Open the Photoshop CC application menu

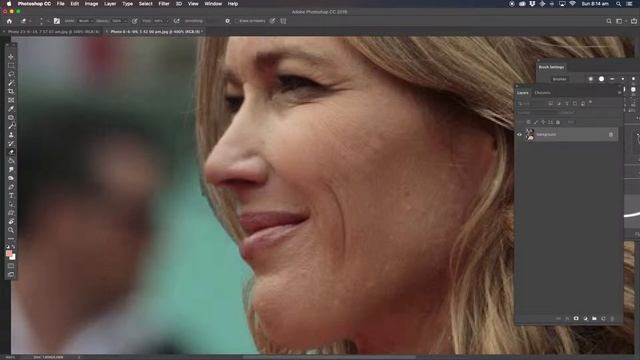tap(34, 4)
